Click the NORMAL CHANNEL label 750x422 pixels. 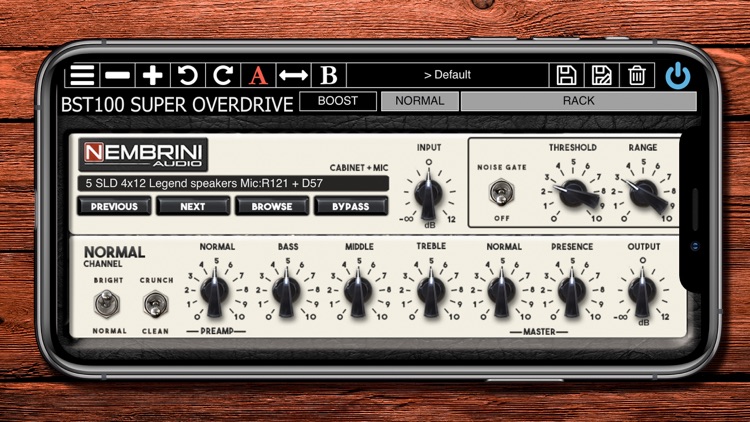[x=114, y=256]
